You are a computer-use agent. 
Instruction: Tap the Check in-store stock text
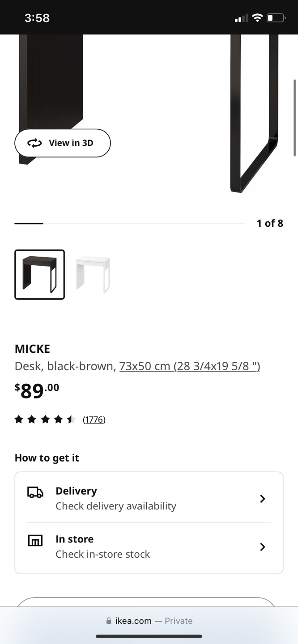point(103,554)
